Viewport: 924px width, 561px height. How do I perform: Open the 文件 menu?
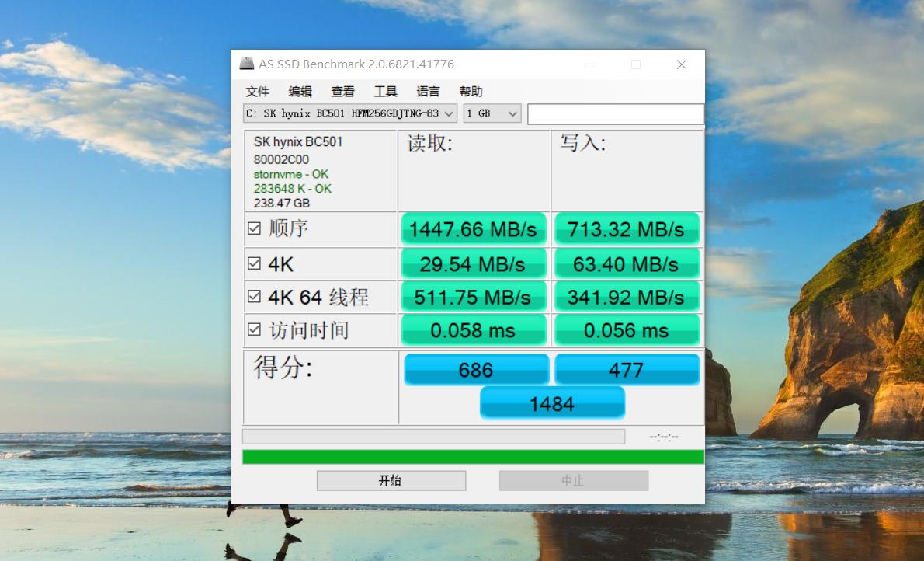[x=257, y=92]
